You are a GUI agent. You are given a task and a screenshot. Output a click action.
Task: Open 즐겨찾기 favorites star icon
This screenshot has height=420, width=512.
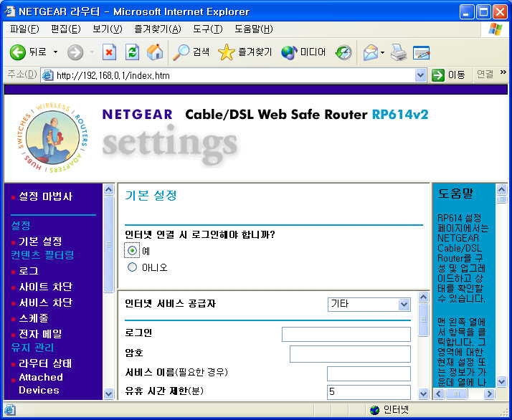[226, 52]
